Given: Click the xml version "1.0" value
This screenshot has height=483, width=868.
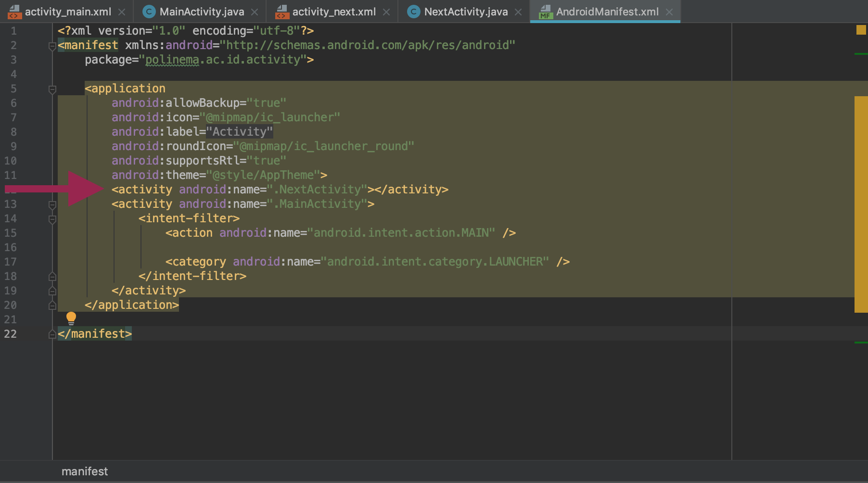Looking at the screenshot, I should tap(169, 31).
